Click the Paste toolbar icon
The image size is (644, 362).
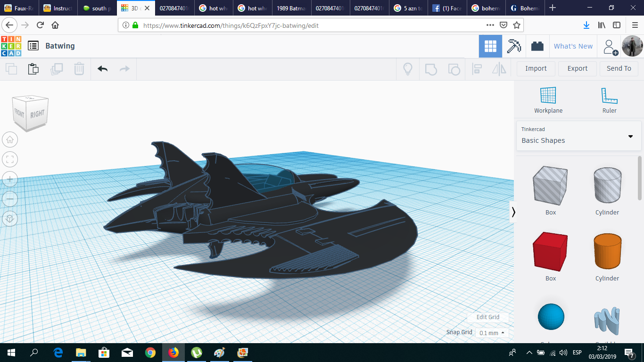[33, 69]
